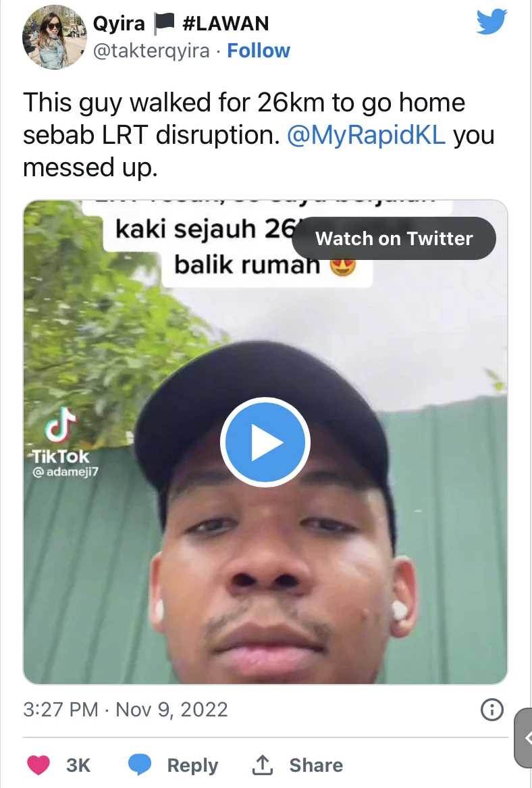Follow the @takterqyira account
The image size is (532, 788).
pyautogui.click(x=259, y=51)
